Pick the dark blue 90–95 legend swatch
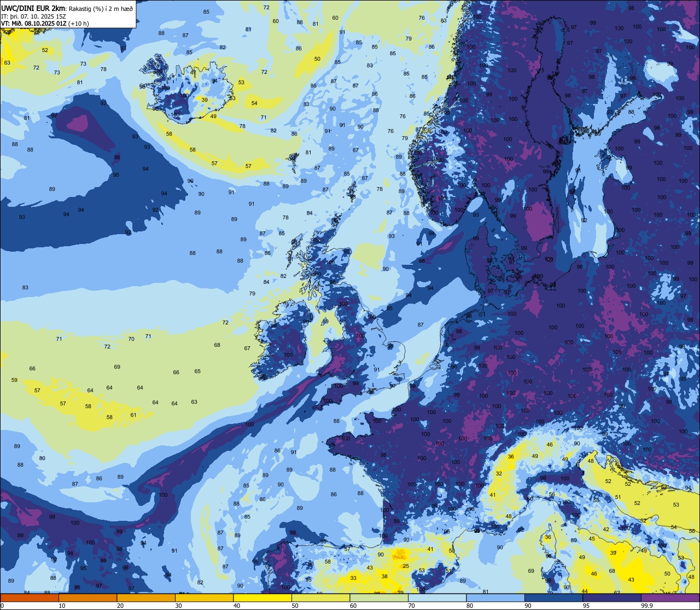Image resolution: width=700 pixels, height=610 pixels. tap(553, 597)
